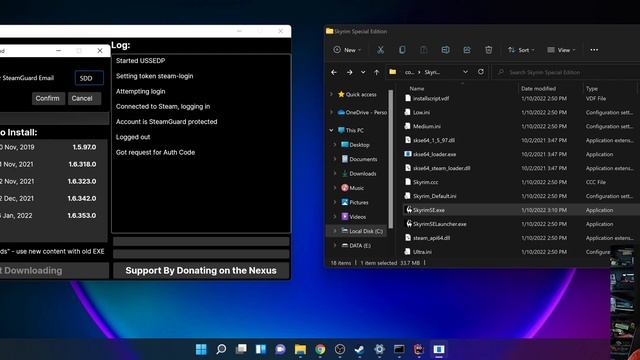
Task: Select version 1.6.323.0 in install list
Action: point(53,181)
